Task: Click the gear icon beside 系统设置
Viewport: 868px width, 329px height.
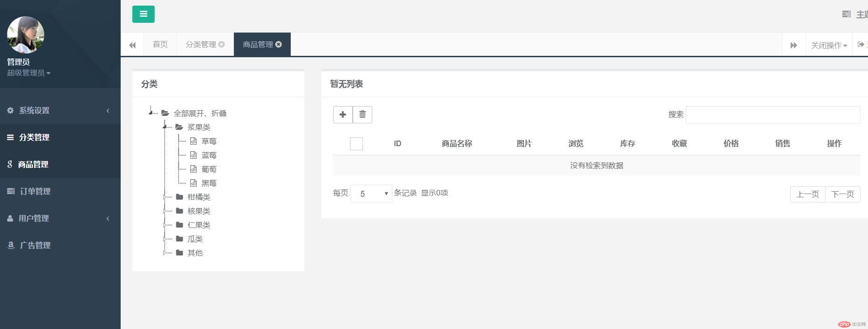Action: tap(10, 110)
